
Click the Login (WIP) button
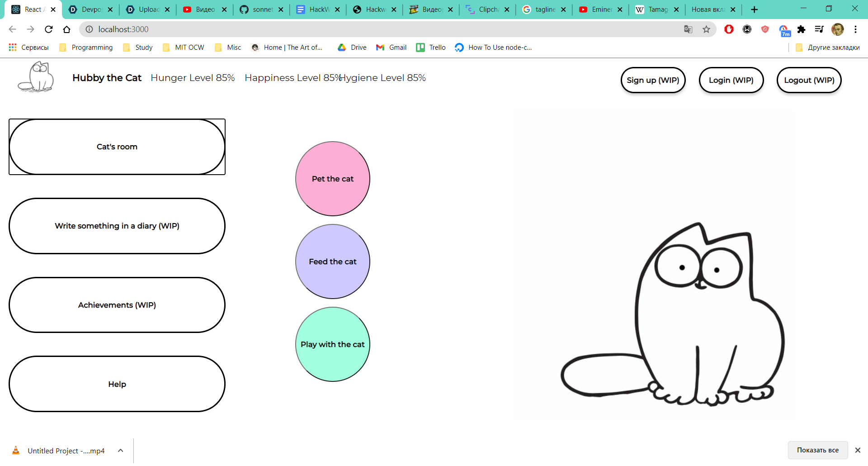pos(731,80)
